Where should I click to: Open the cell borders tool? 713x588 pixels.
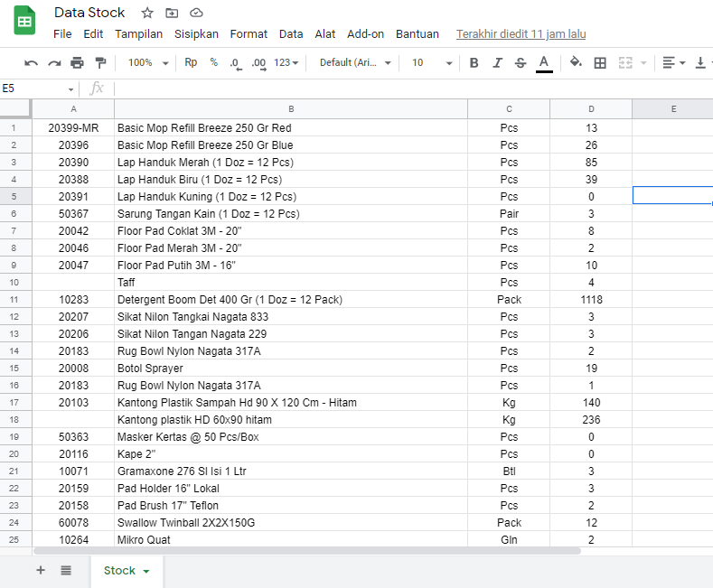600,62
